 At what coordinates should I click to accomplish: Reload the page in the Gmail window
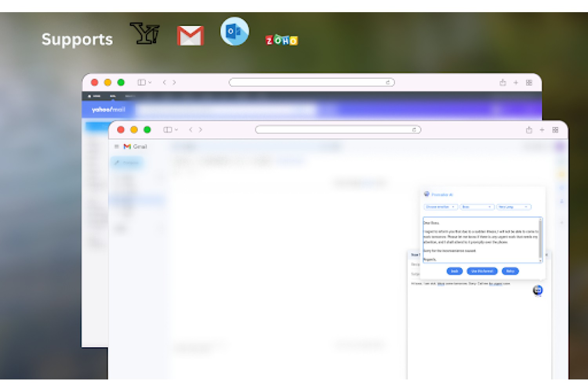[414, 130]
